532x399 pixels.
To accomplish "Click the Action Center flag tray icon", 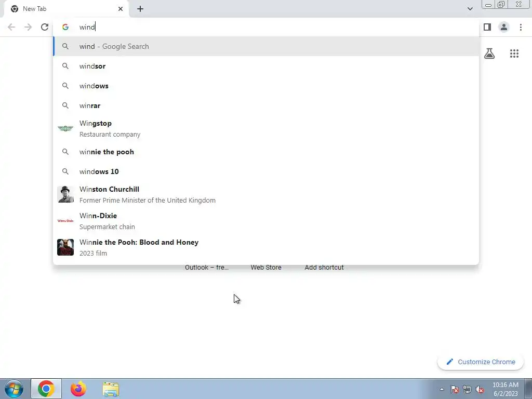I will pos(455,390).
